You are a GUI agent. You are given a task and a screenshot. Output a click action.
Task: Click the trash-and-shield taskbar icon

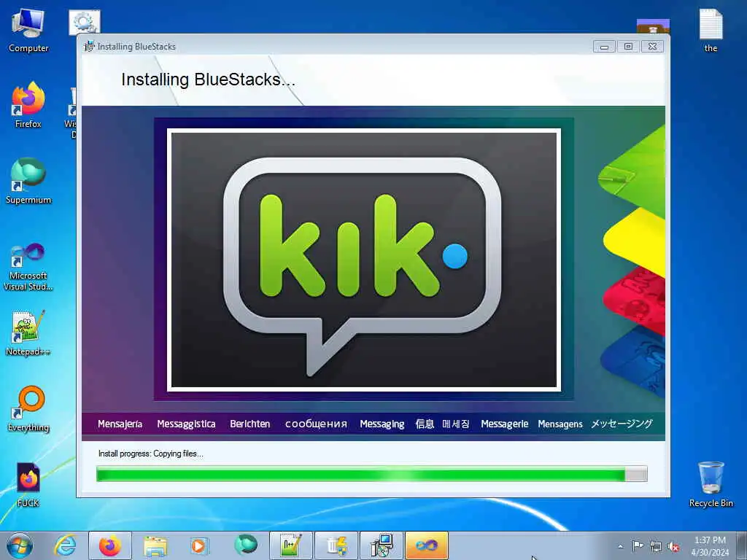coord(336,545)
